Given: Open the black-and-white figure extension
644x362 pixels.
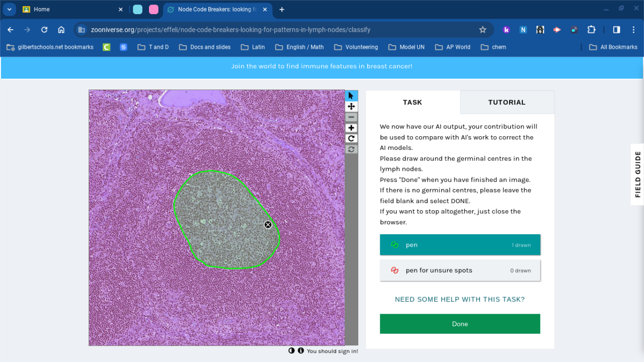Looking at the screenshot, I should tap(540, 30).
